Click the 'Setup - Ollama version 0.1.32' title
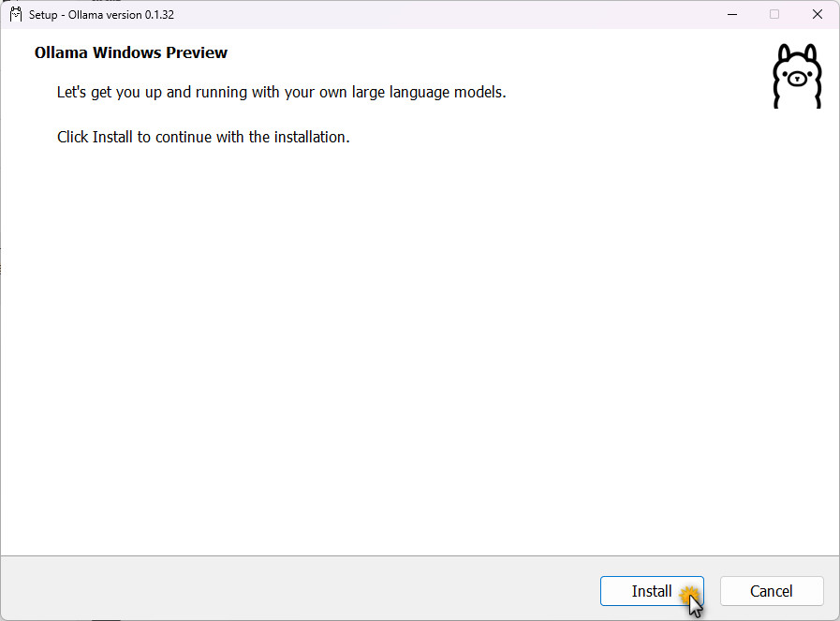 (101, 15)
